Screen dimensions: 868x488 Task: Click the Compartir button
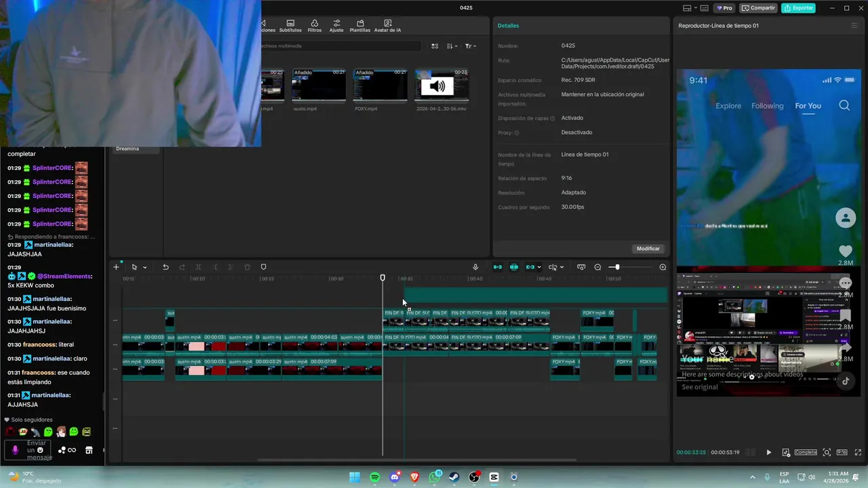pyautogui.click(x=758, y=8)
